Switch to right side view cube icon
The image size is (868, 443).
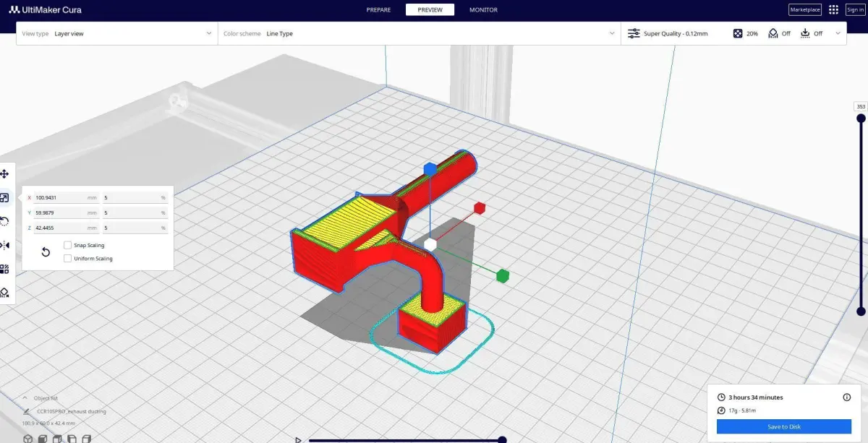point(86,438)
